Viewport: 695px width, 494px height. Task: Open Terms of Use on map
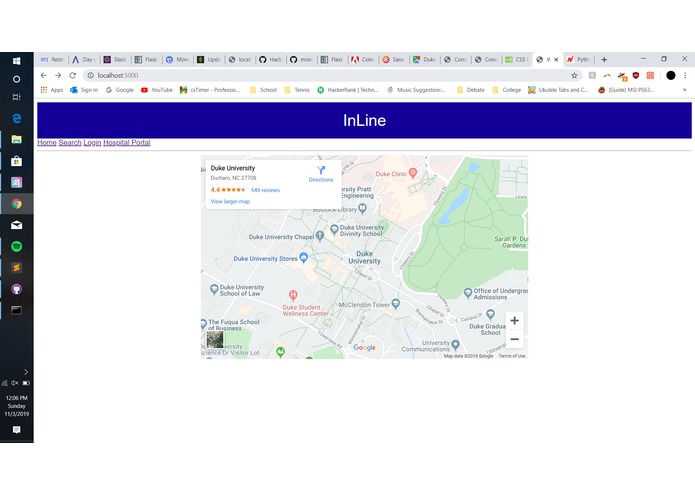pyautogui.click(x=512, y=356)
